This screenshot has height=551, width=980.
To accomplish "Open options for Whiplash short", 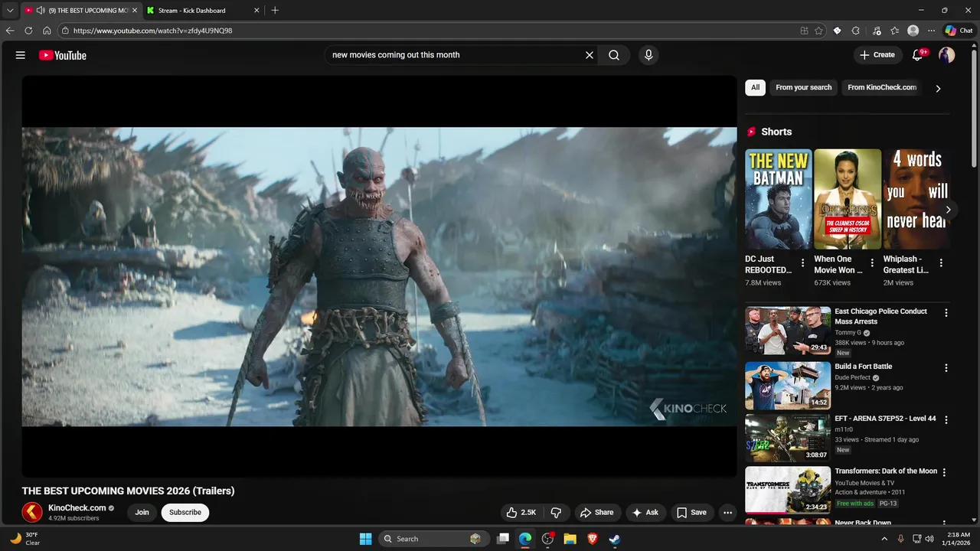I will 941,263.
